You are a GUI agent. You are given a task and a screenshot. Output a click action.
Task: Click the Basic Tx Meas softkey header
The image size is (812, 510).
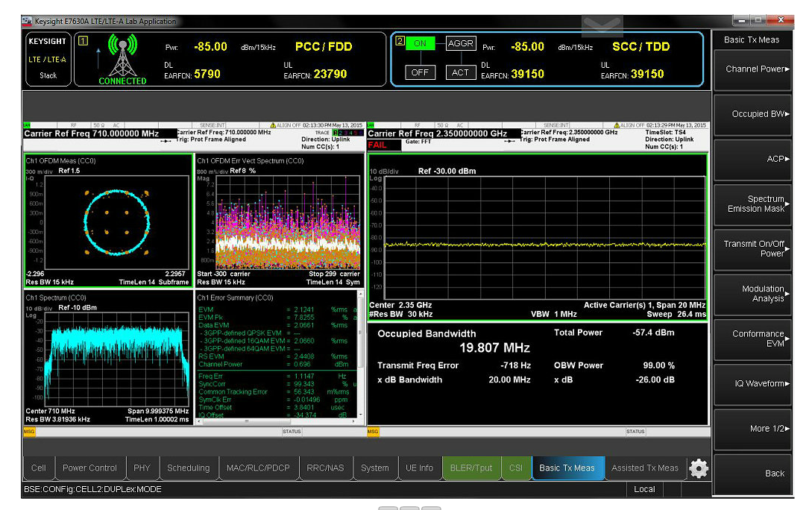(x=752, y=40)
